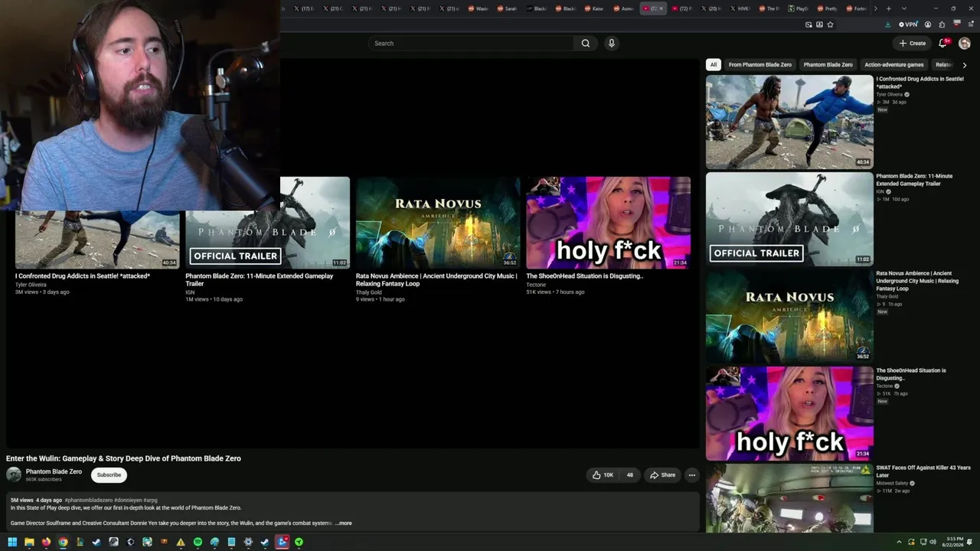Click the 'Midwest Safety' channel name in sidebar

pyautogui.click(x=893, y=483)
